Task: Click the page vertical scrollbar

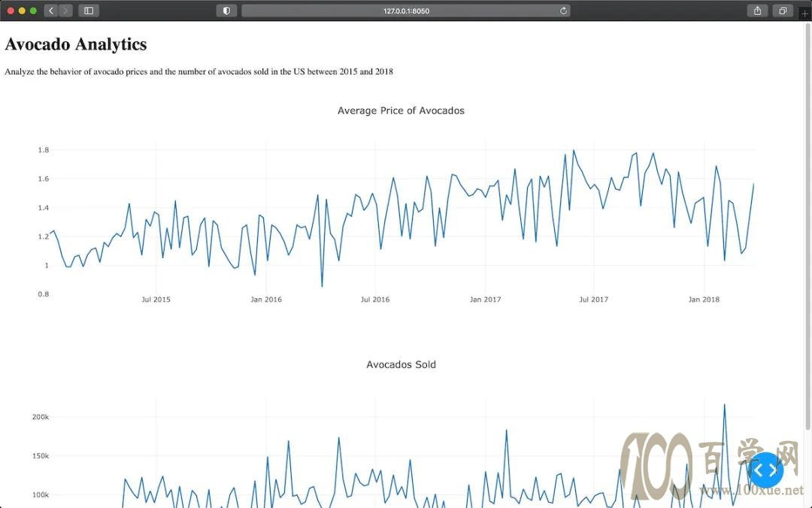Action: [x=807, y=226]
